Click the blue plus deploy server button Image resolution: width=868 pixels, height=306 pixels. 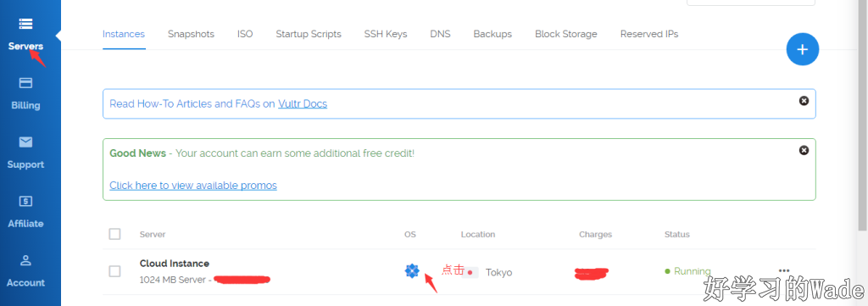click(802, 49)
